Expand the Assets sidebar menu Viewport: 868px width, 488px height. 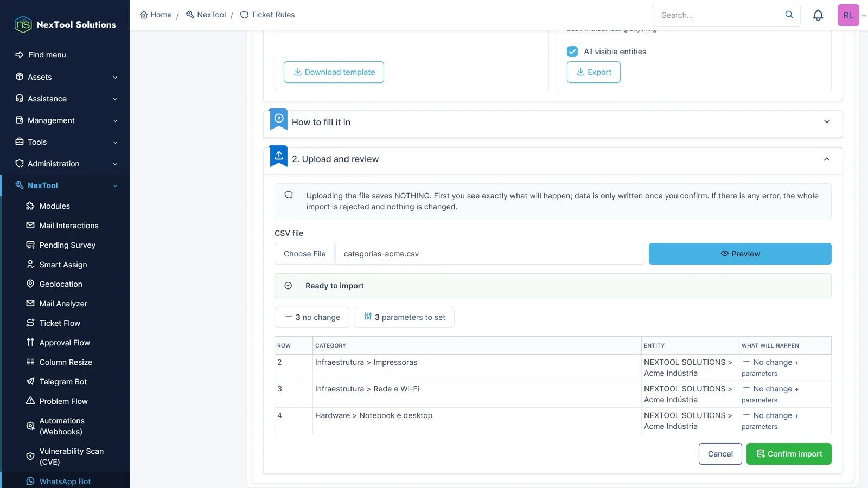pyautogui.click(x=65, y=77)
